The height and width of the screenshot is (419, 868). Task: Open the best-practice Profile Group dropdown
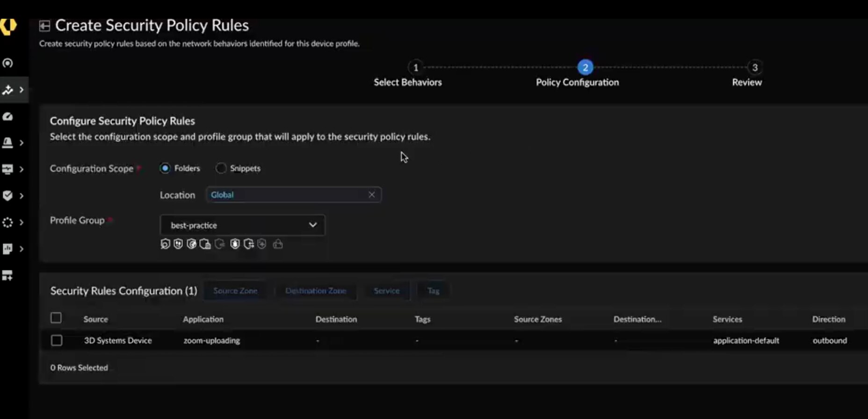[242, 225]
